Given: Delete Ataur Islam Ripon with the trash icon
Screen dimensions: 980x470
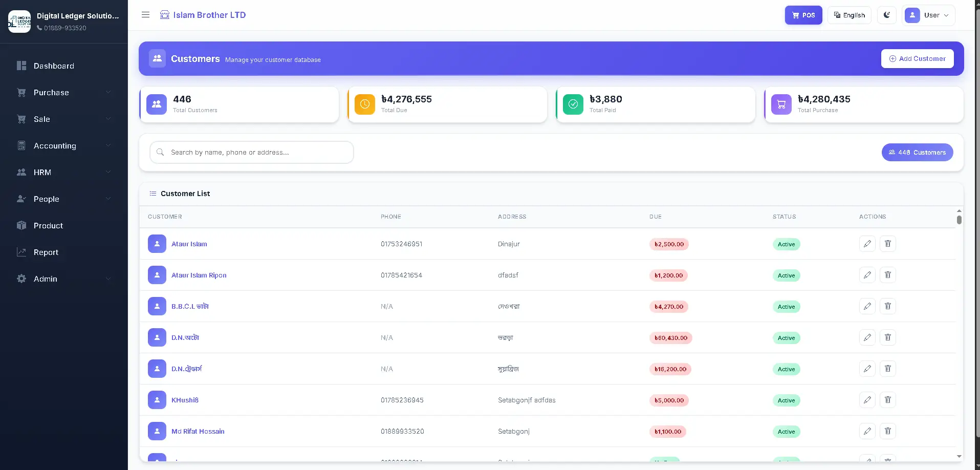Looking at the screenshot, I should click(888, 275).
